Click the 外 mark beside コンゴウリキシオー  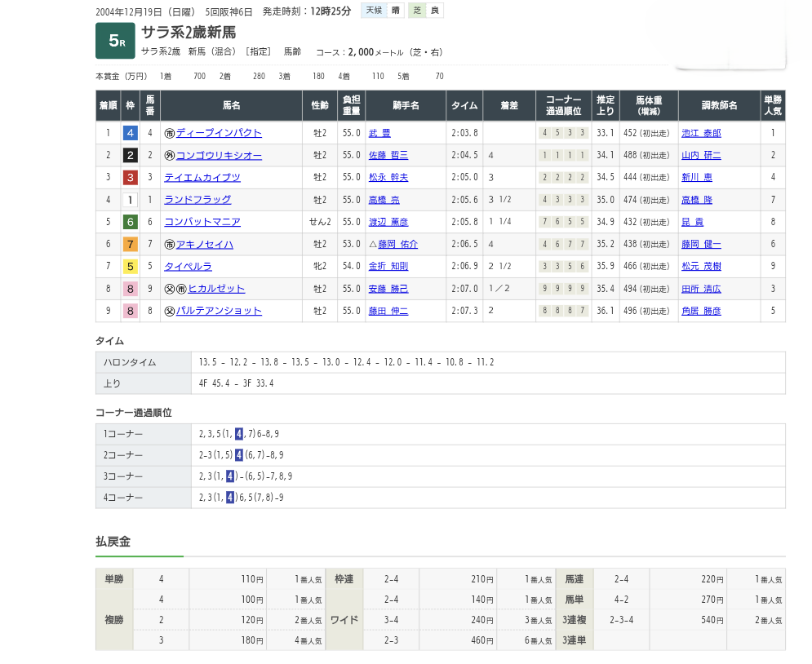tap(170, 155)
